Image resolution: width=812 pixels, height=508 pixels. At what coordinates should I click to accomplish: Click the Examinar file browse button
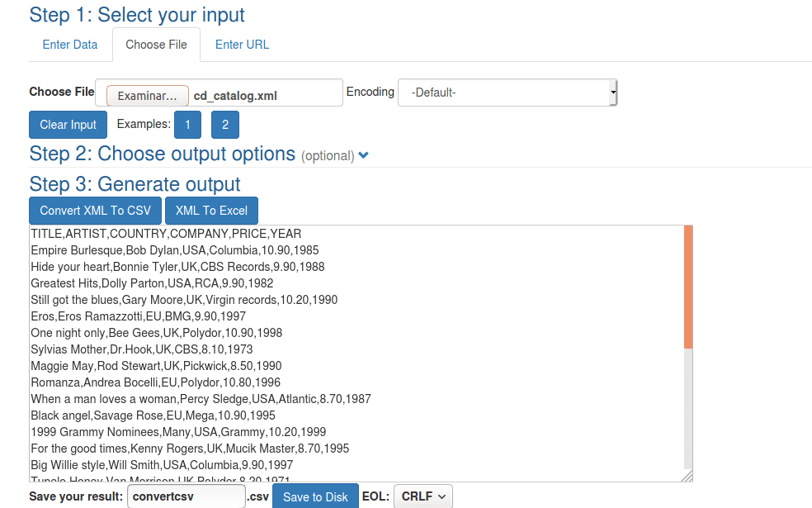[147, 96]
